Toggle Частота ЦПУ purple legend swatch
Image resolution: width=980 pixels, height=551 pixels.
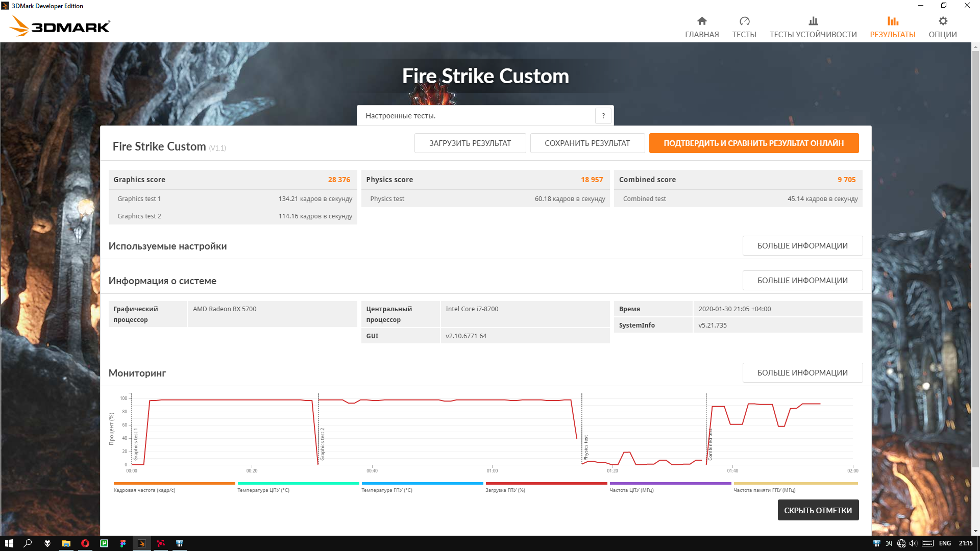click(x=670, y=483)
